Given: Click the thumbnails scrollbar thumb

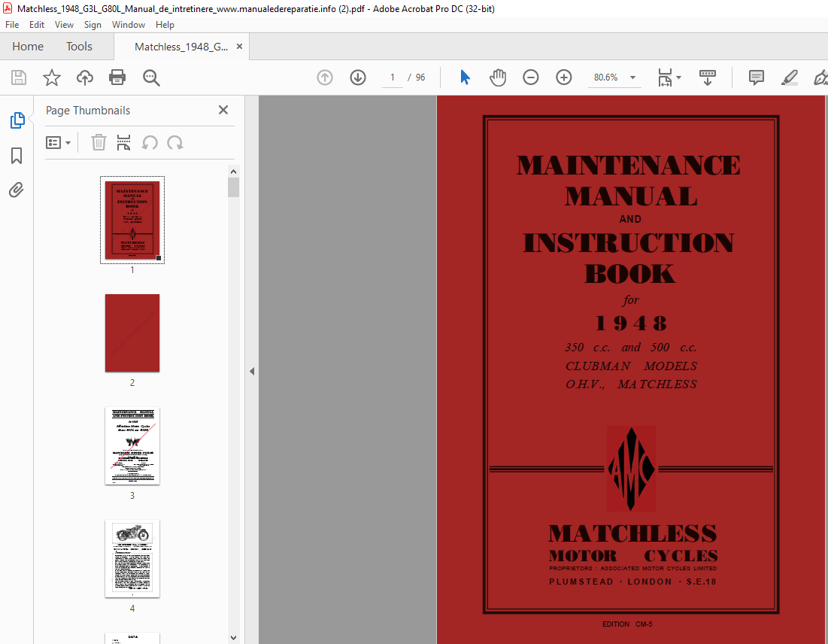Looking at the screenshot, I should click(x=233, y=187).
